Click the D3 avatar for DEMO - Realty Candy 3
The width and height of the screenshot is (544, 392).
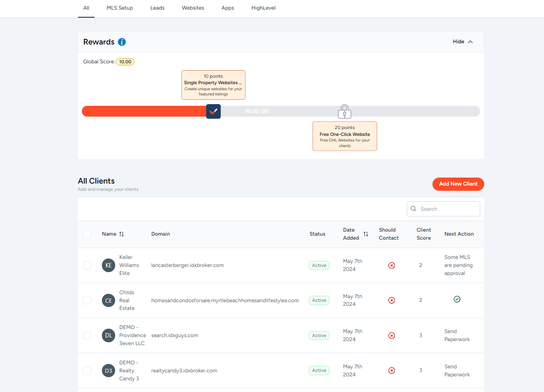click(108, 370)
